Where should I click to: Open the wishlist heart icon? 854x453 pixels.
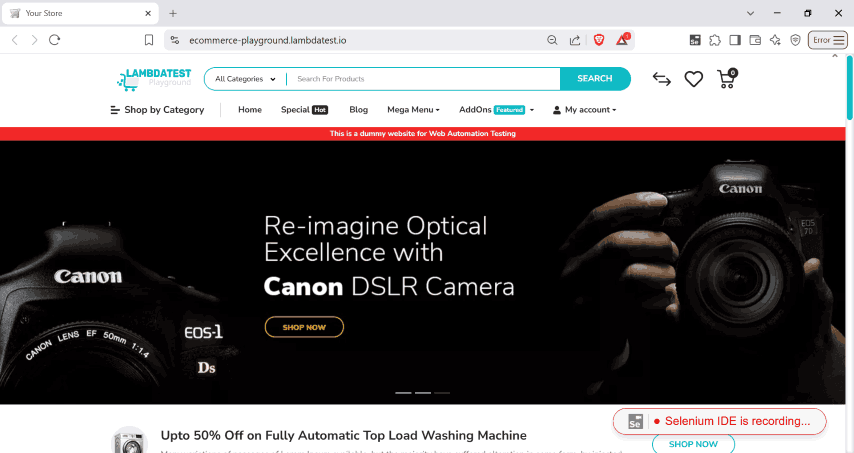[x=693, y=79]
